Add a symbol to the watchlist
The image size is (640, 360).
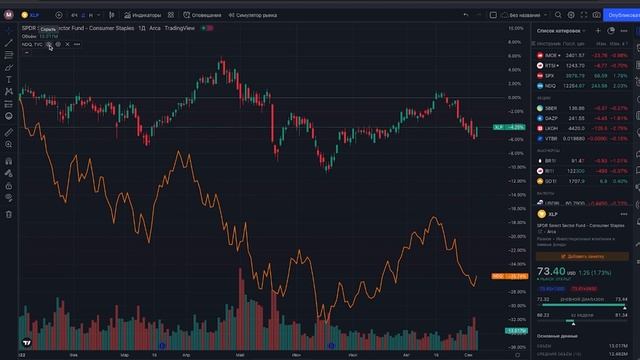[x=598, y=31]
